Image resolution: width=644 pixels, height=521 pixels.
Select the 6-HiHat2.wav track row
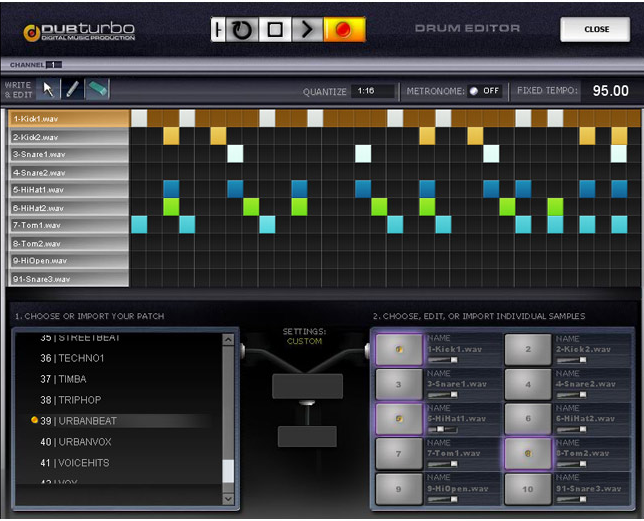pyautogui.click(x=69, y=208)
